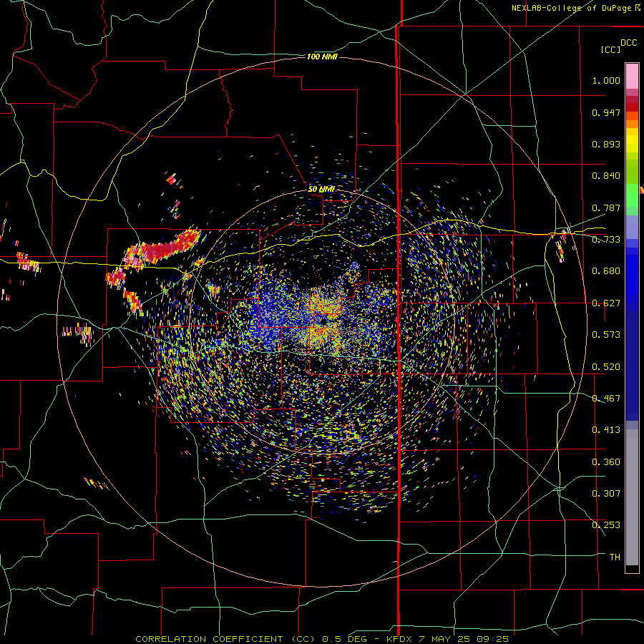Select the 0.733 scale value
This screenshot has height=644, width=644.
pyautogui.click(x=606, y=240)
